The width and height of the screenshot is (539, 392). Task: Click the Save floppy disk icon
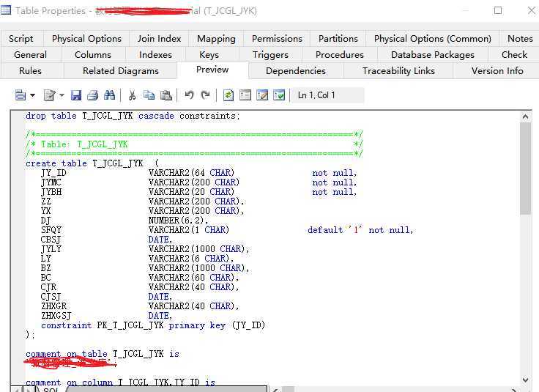click(x=76, y=95)
